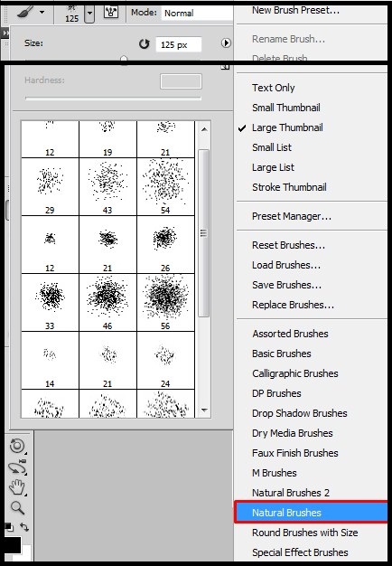The width and height of the screenshot is (392, 566).
Task: Open the brush picker flyout menu arrow
Action: [226, 43]
